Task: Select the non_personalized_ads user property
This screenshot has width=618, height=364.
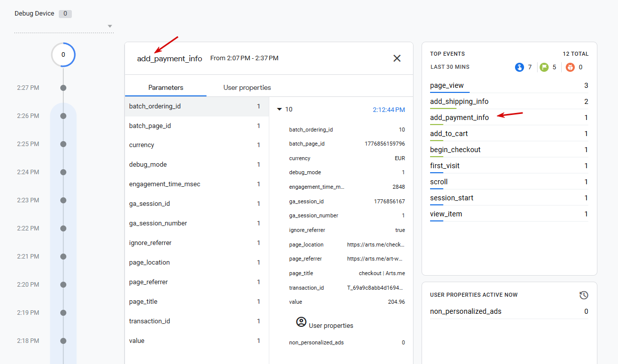Action: pyautogui.click(x=465, y=311)
